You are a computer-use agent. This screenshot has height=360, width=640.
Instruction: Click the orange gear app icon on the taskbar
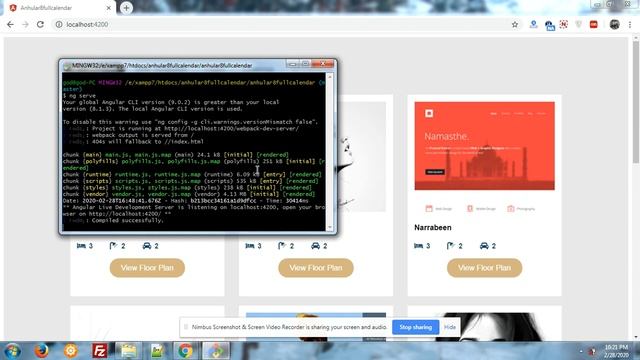click(71, 351)
